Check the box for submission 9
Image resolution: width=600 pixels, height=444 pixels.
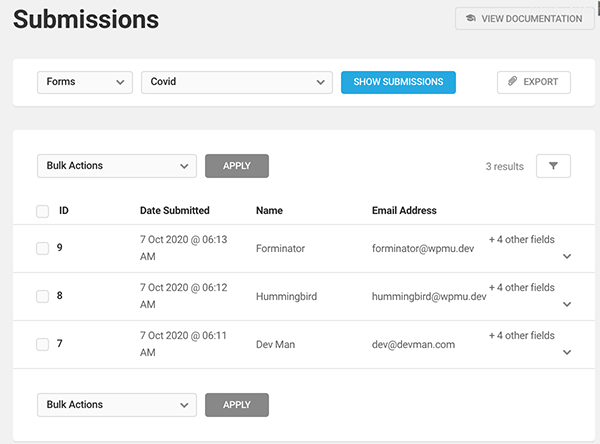[42, 248]
